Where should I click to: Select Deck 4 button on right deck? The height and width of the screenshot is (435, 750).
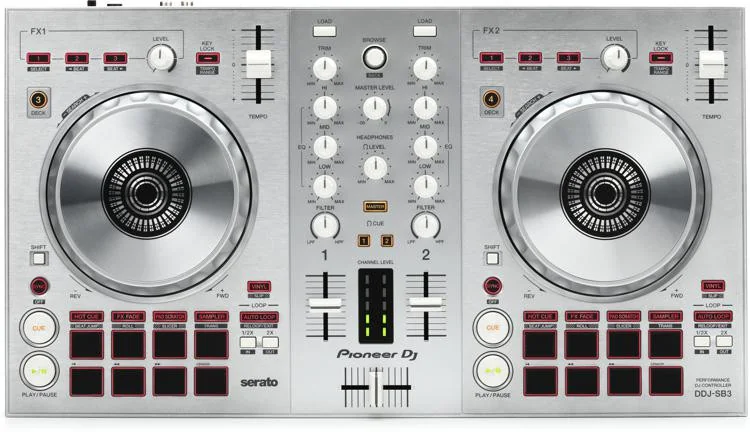[x=491, y=100]
